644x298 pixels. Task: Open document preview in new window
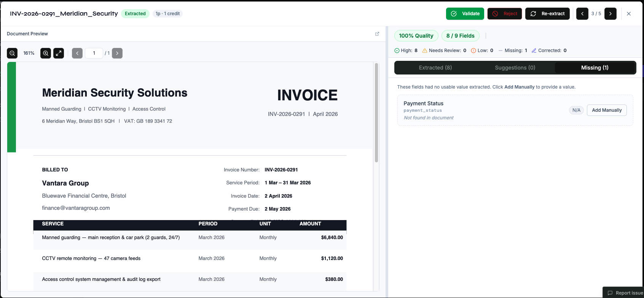(377, 34)
